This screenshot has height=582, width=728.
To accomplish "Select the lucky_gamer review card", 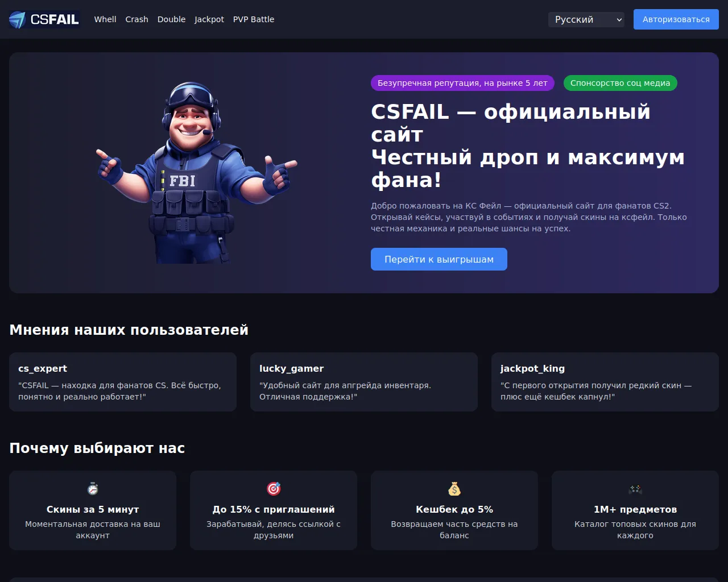I will pyautogui.click(x=364, y=382).
